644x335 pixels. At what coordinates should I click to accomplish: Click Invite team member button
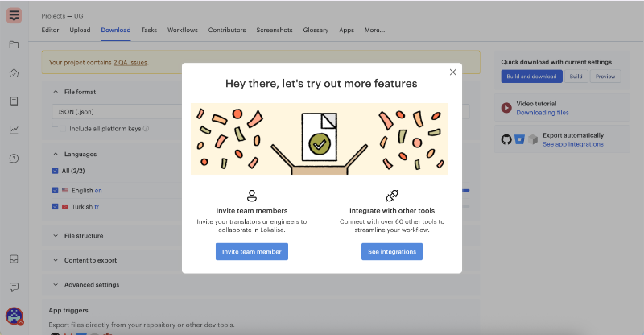point(252,251)
